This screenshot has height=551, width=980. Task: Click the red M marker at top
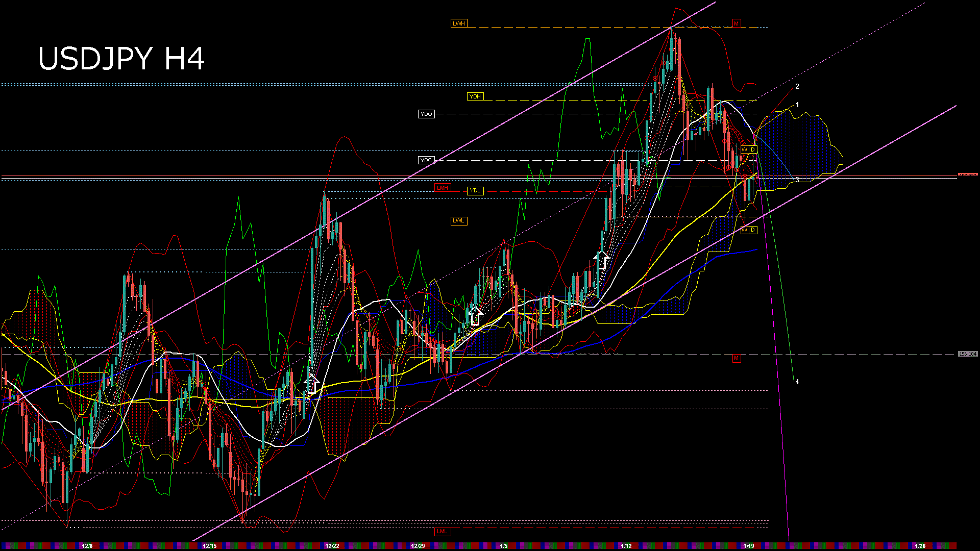(736, 23)
